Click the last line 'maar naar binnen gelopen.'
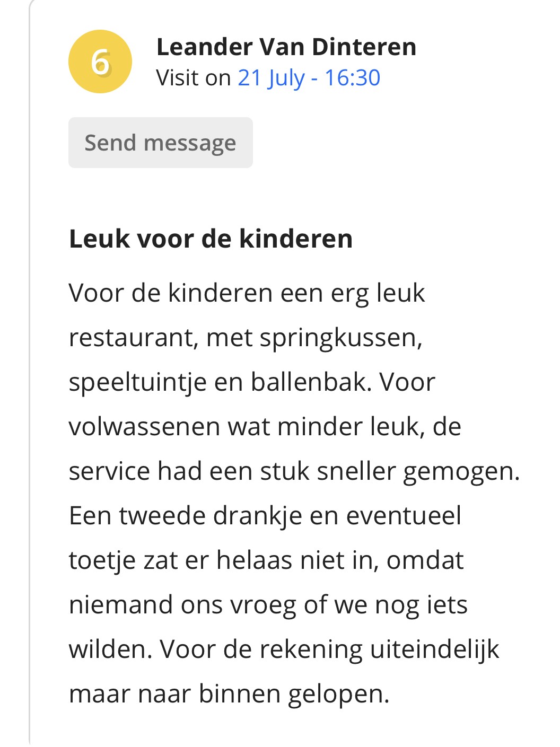Viewport: 560px width, 747px height. coord(230,694)
